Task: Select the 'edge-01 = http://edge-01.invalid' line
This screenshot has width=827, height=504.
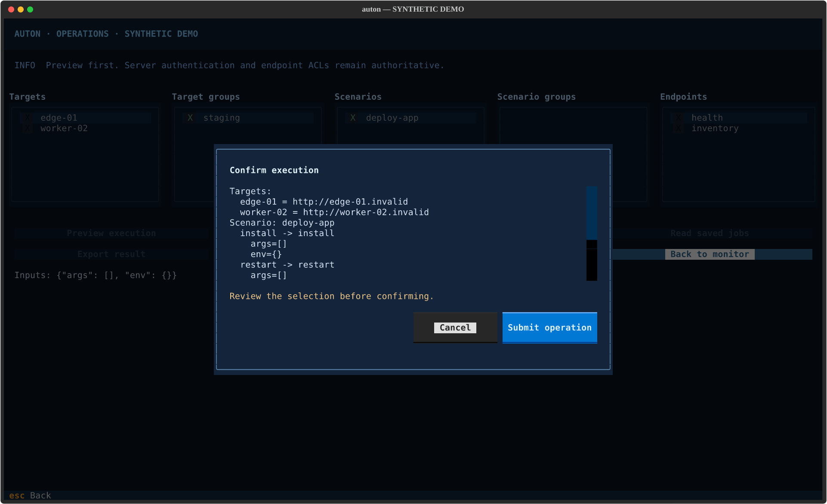Action: click(x=324, y=202)
